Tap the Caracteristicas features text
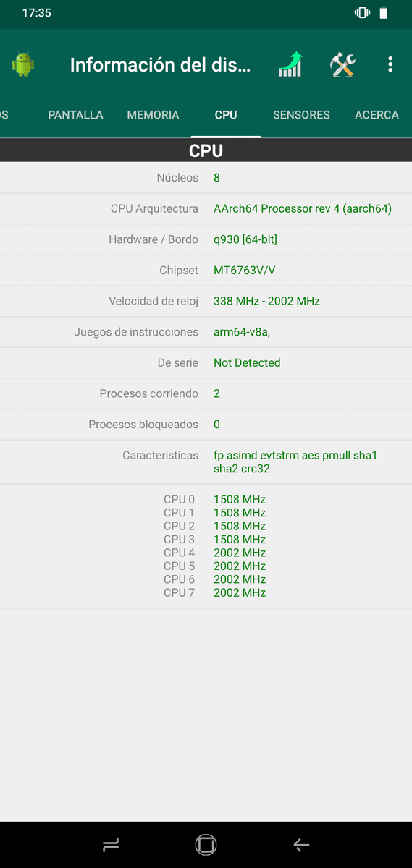Viewport: 412px width, 868px height. 295,462
